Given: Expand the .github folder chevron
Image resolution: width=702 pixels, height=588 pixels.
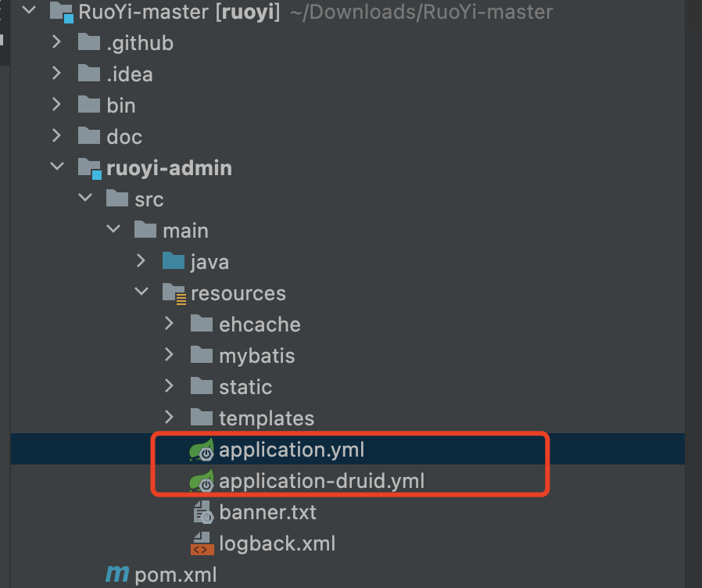Looking at the screenshot, I should point(56,41).
